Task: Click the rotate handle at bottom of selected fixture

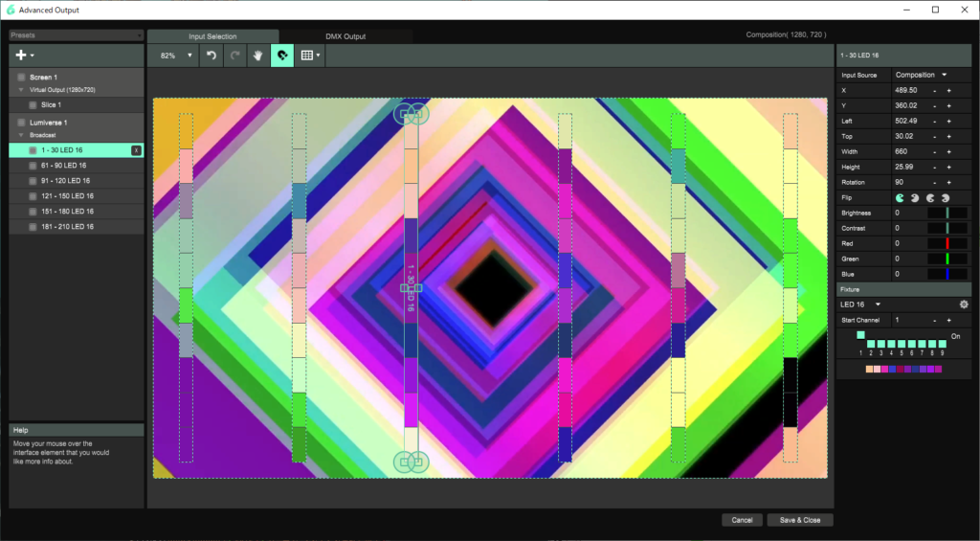Action: (x=411, y=462)
